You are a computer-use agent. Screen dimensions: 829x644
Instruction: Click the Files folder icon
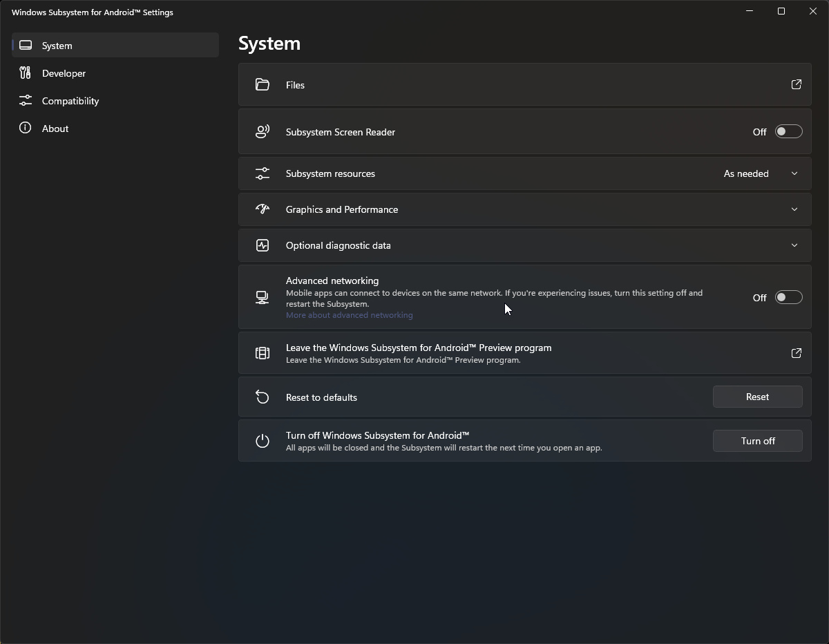tap(263, 84)
